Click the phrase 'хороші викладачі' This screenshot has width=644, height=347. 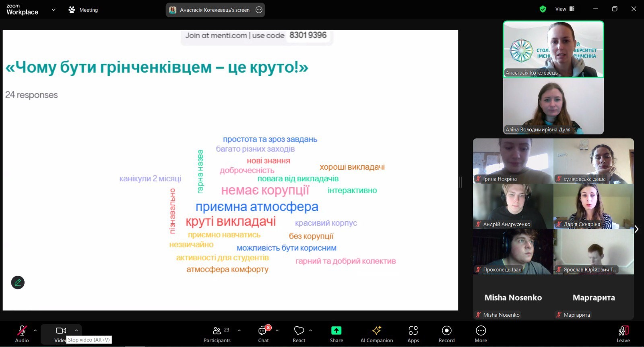[x=352, y=167]
